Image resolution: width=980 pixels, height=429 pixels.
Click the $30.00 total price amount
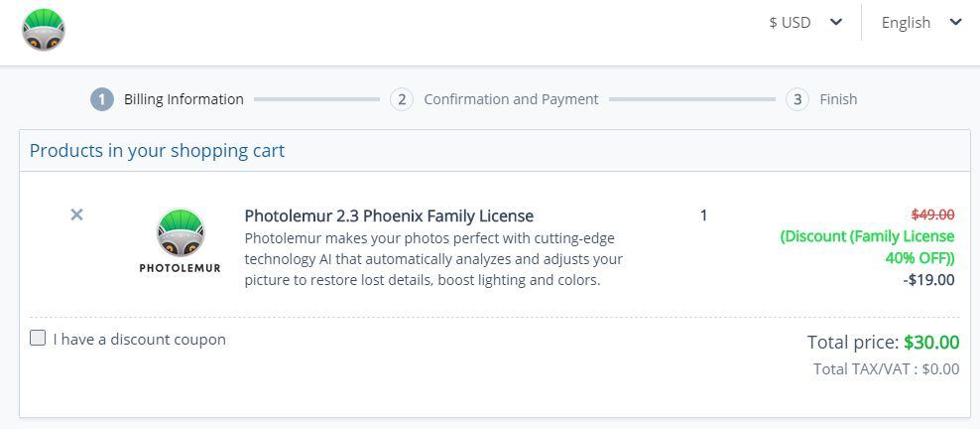coord(931,343)
